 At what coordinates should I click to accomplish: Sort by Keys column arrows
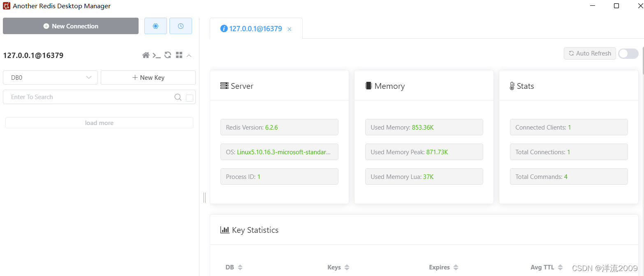pyautogui.click(x=347, y=267)
